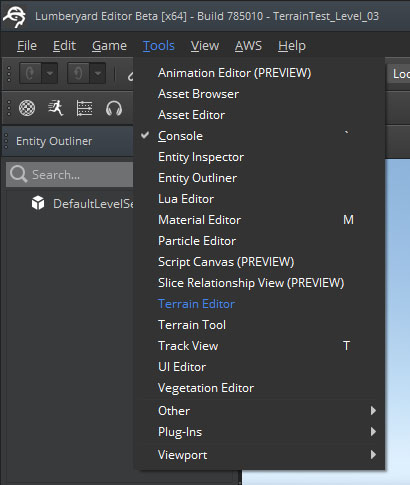
Task: Select the highlighted Terrain Editor entry
Action: point(259,304)
